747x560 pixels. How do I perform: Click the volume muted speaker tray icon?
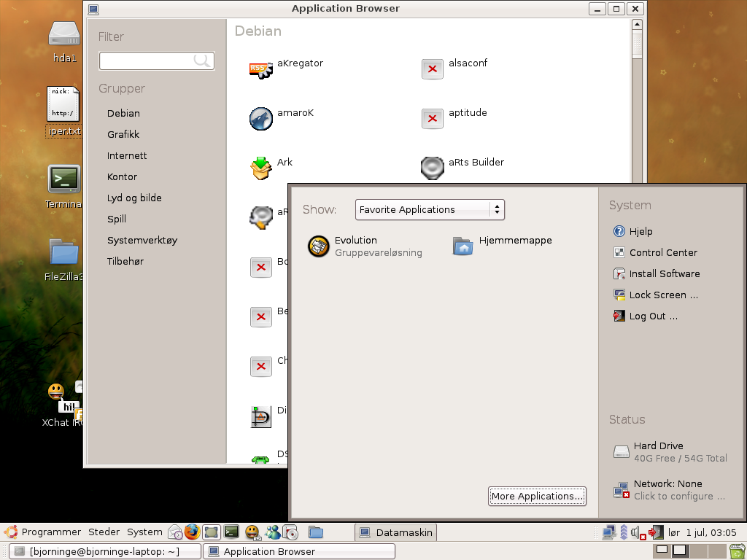coord(638,532)
